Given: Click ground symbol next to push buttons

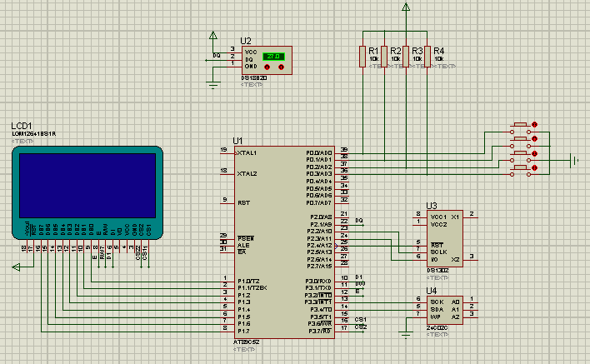Looking at the screenshot, I should coord(574,161).
